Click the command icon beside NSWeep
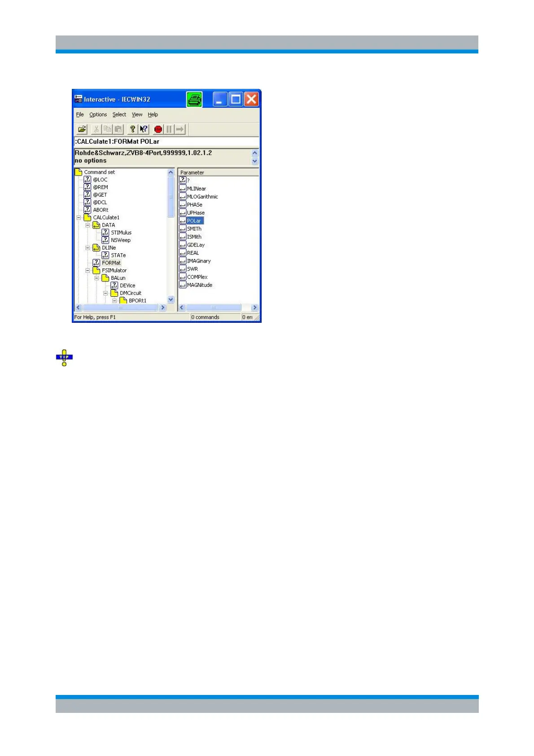The width and height of the screenshot is (534, 756). click(x=105, y=240)
